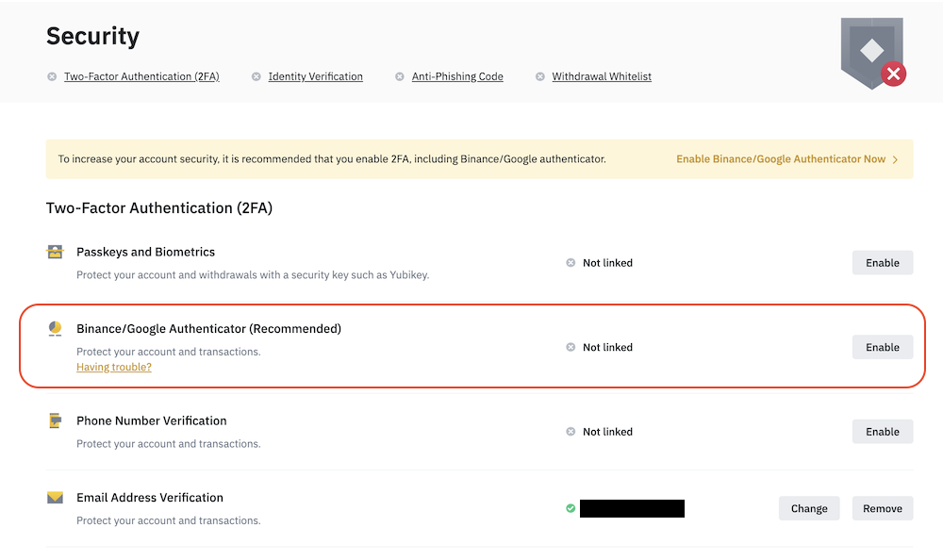Click the security shield icon with red X
This screenshot has height=560, width=943.
pos(873,53)
